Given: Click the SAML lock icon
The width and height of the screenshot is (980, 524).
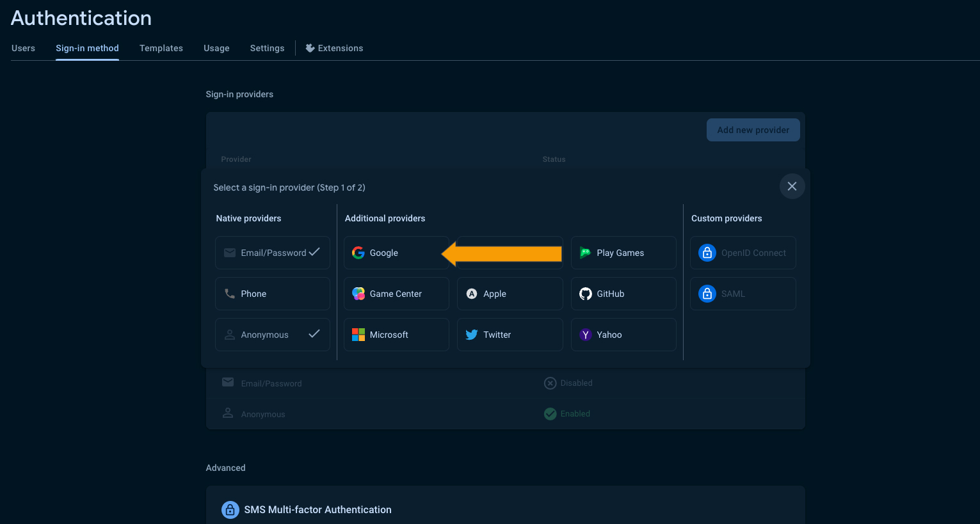Looking at the screenshot, I should click(x=707, y=294).
